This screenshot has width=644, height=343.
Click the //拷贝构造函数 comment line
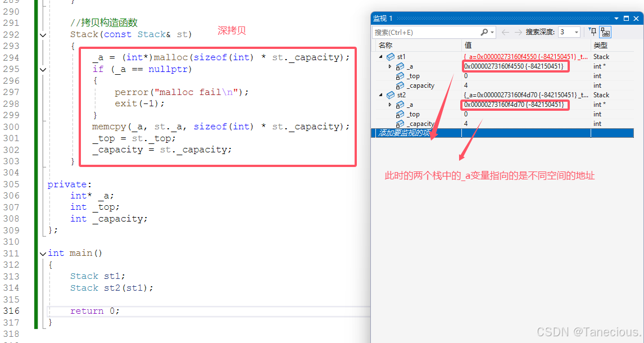pos(104,23)
